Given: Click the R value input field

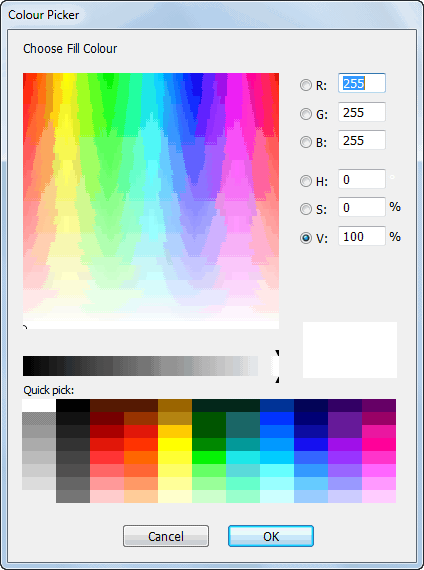Looking at the screenshot, I should click(362, 83).
